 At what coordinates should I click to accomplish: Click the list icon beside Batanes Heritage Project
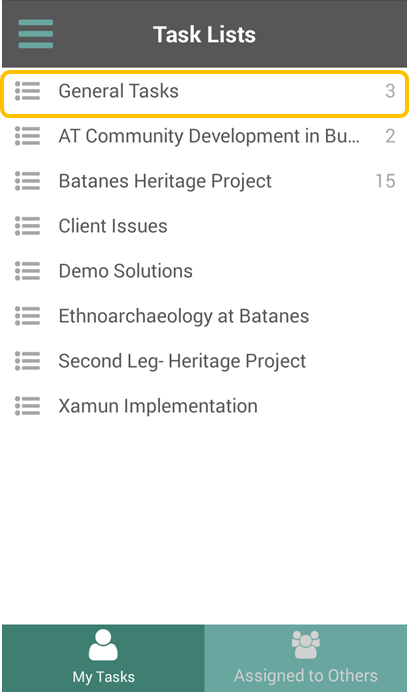(27, 181)
